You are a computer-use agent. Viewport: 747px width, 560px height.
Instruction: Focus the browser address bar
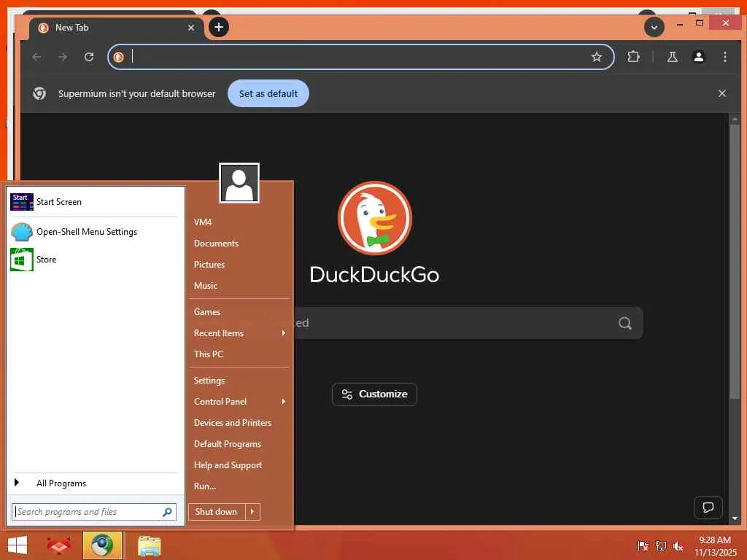click(360, 57)
